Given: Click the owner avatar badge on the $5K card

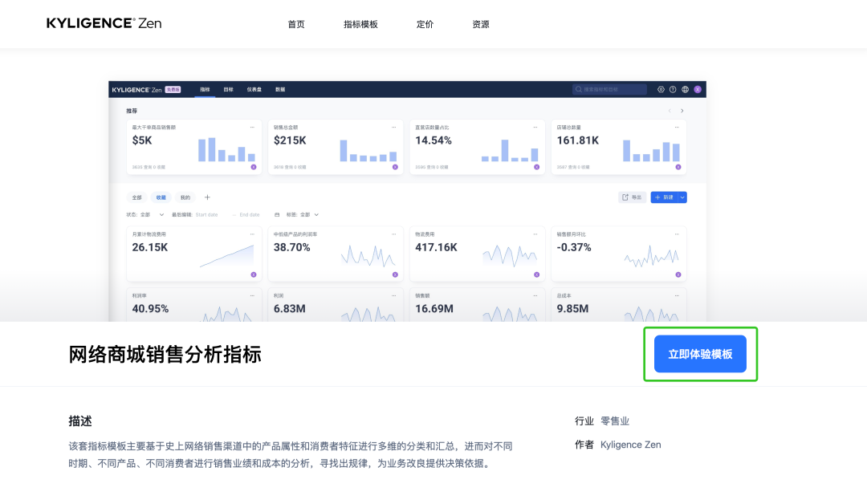Looking at the screenshot, I should (254, 167).
